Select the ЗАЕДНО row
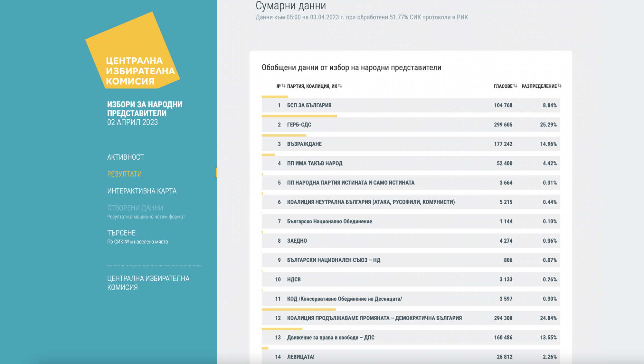Viewport: 644px width, 364px height. (x=411, y=240)
